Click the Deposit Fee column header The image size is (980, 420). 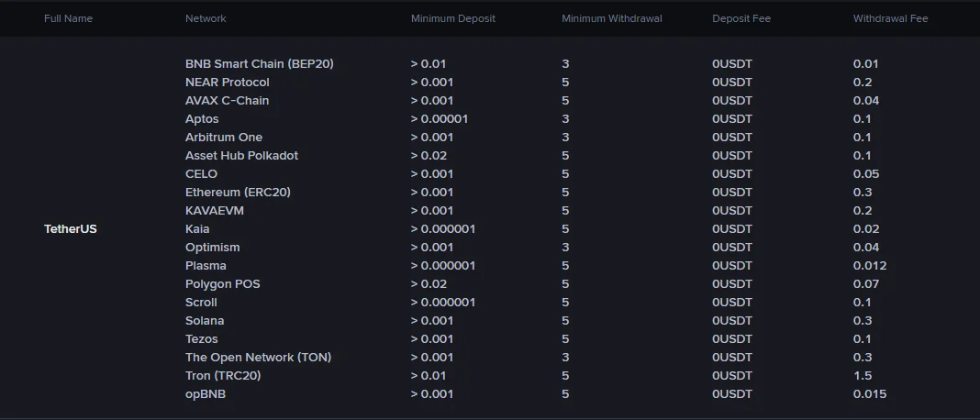[x=741, y=18]
